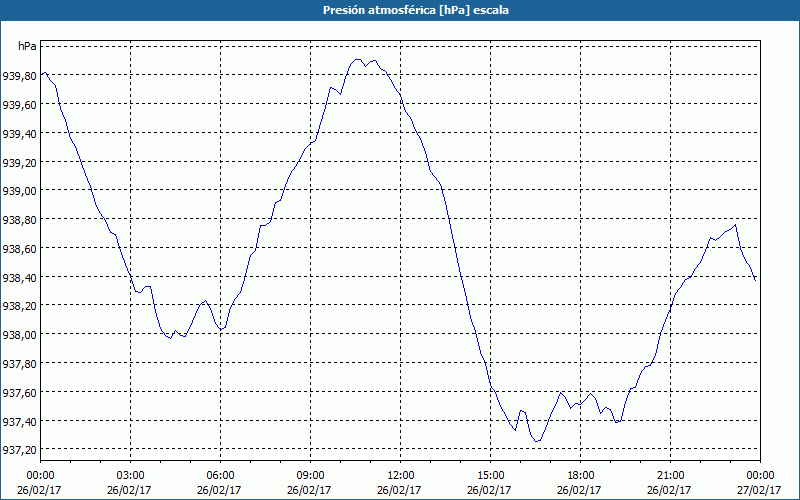Image resolution: width=800 pixels, height=500 pixels.
Task: Click the 09:00 time axis label
Action: tap(310, 476)
